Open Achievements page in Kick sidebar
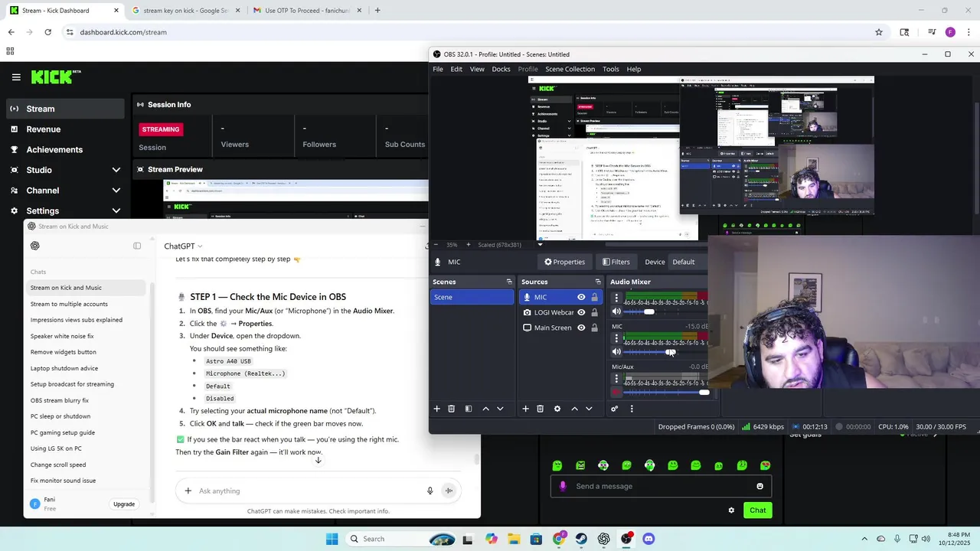Screen dimensions: 980x551 tap(54, 149)
